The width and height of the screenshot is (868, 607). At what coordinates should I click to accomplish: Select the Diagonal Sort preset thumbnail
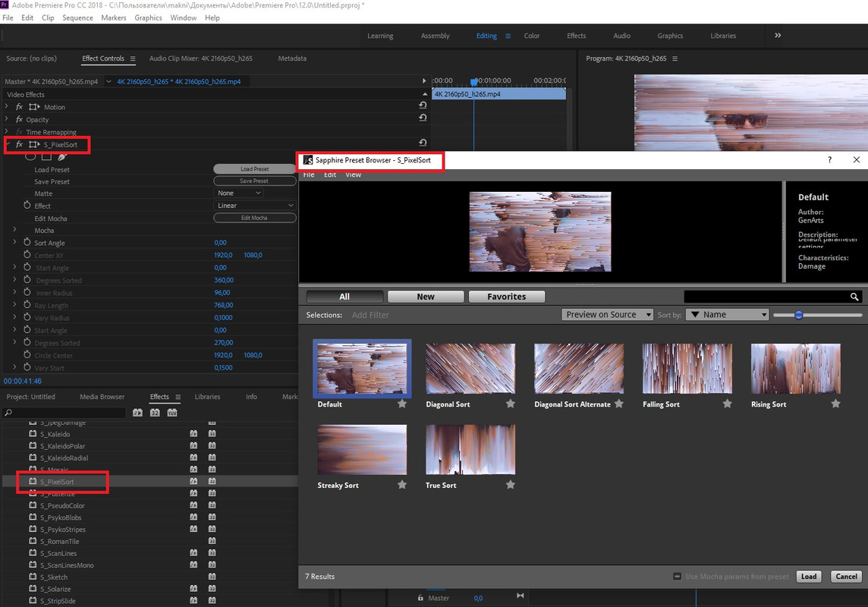tap(470, 368)
